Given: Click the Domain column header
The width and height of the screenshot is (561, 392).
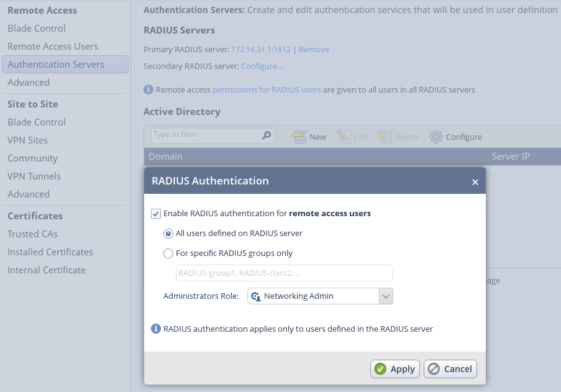Looking at the screenshot, I should [x=316, y=157].
